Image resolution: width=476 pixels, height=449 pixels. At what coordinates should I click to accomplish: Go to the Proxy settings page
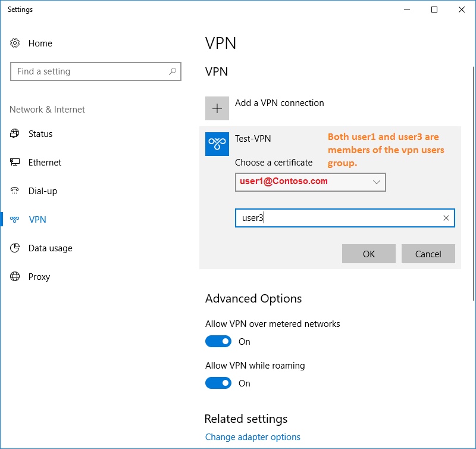point(39,277)
